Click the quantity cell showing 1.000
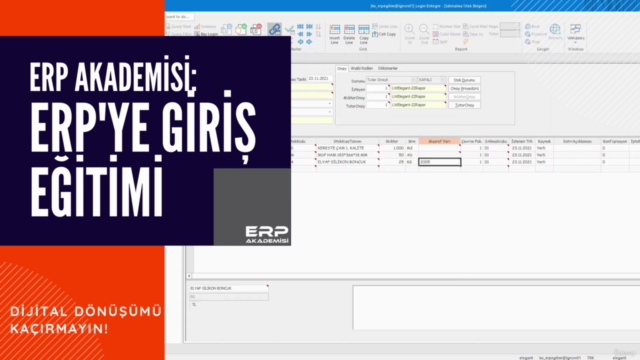 pos(392,148)
